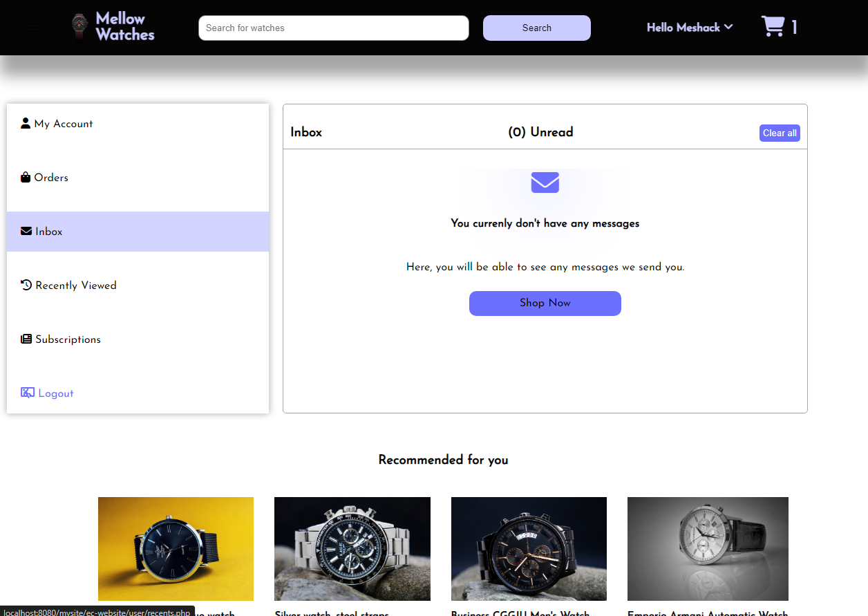868x616 pixels.
Task: Open Subscriptions from the sidebar
Action: [67, 339]
